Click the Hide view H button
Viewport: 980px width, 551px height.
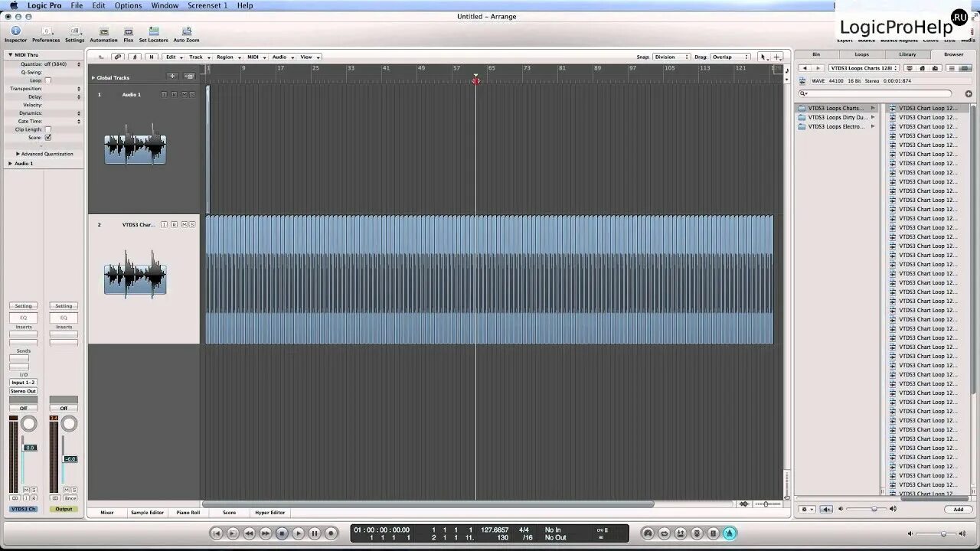151,57
